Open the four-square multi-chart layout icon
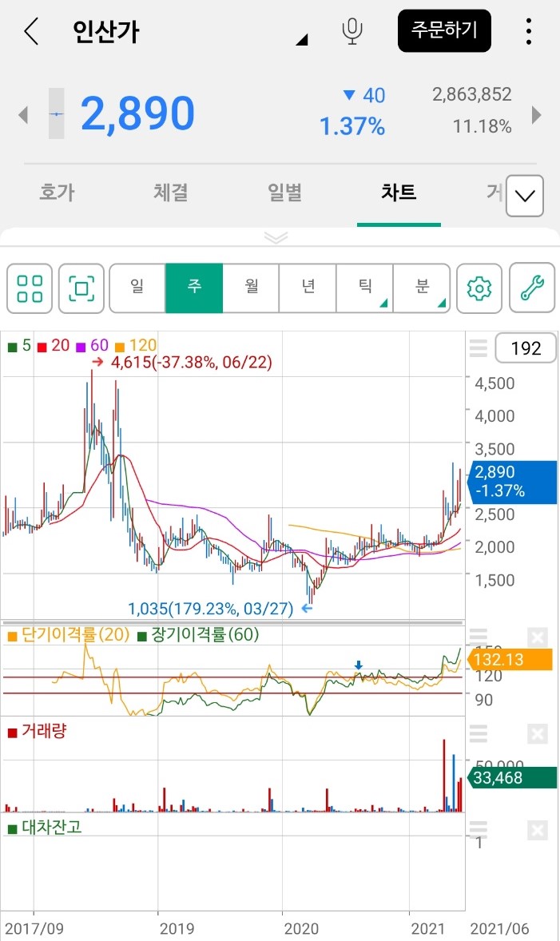560x941 pixels. click(30, 288)
